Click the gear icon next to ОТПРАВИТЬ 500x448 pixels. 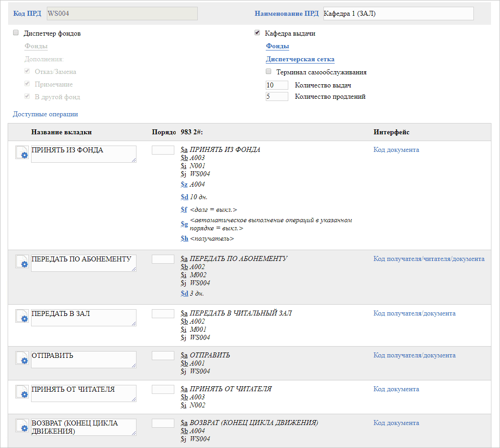tap(22, 358)
